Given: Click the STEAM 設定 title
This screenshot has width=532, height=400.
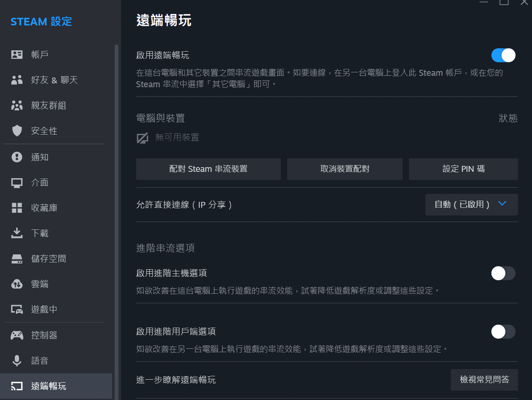Looking at the screenshot, I should click(x=41, y=22).
